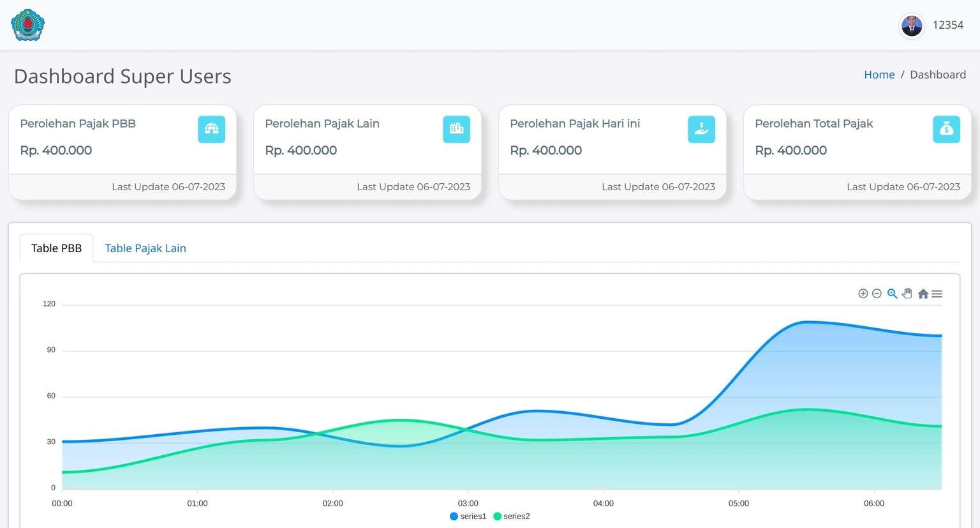Open user menu via profile avatar
The image size is (980, 528).
tap(912, 26)
